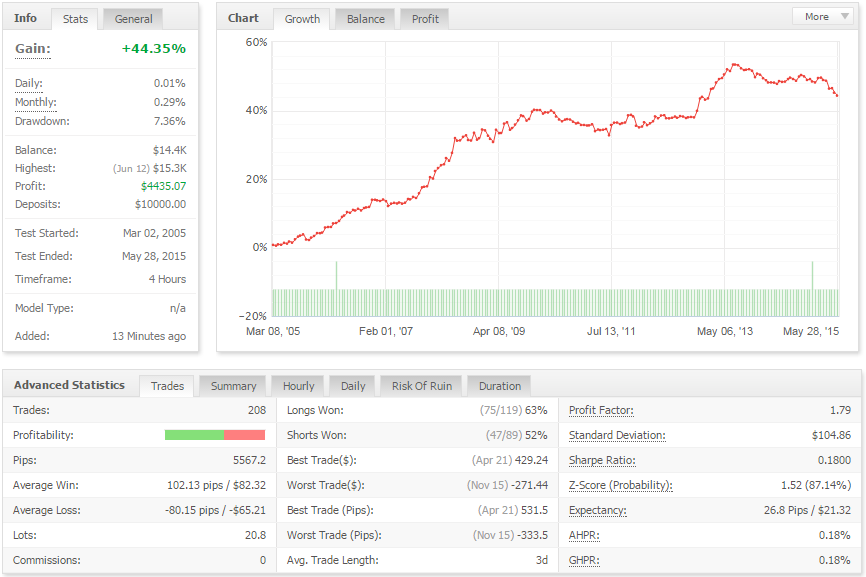Image resolution: width=866 pixels, height=577 pixels.
Task: Open the General info tab
Action: pos(133,19)
